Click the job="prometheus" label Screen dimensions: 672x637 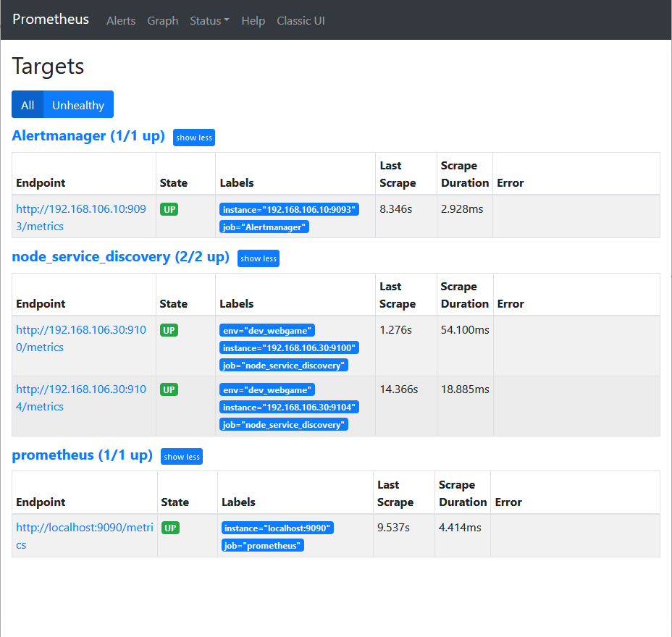tap(262, 546)
